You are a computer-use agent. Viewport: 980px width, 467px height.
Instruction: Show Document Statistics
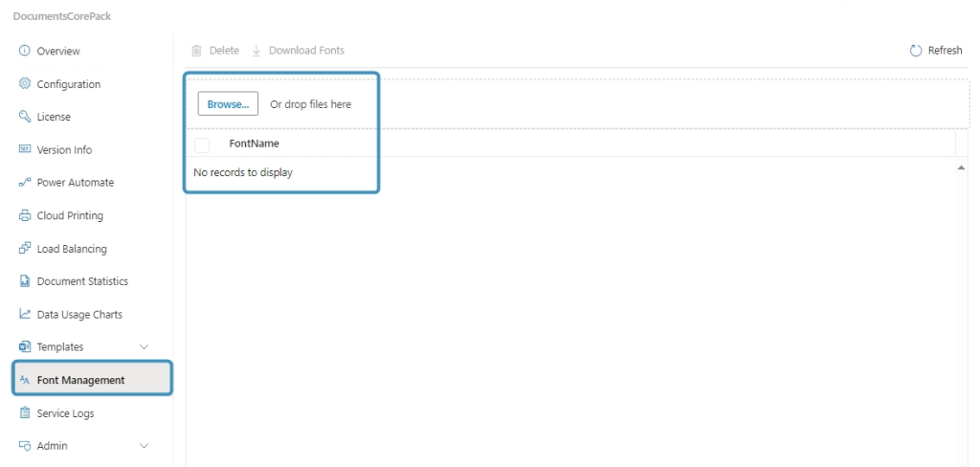(x=82, y=281)
